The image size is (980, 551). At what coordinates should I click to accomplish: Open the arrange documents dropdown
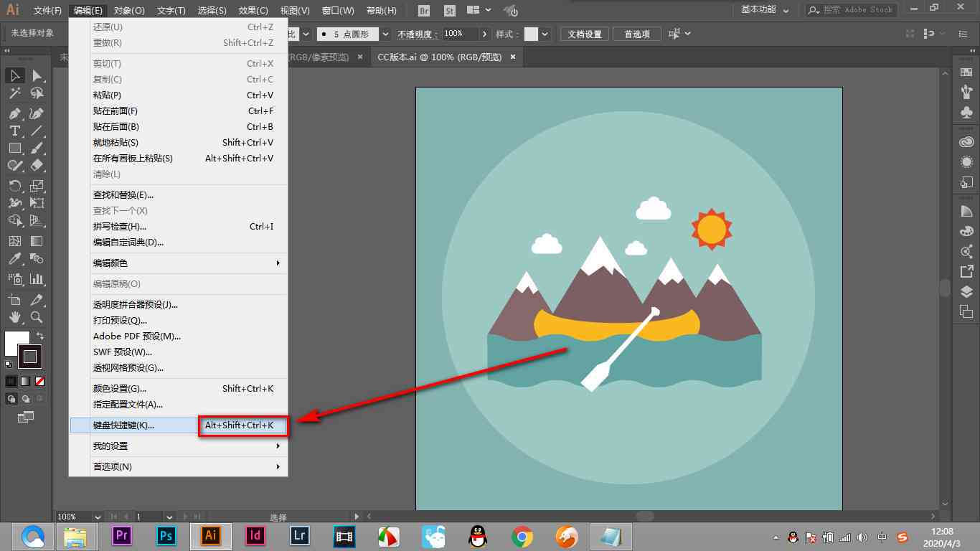pyautogui.click(x=479, y=11)
